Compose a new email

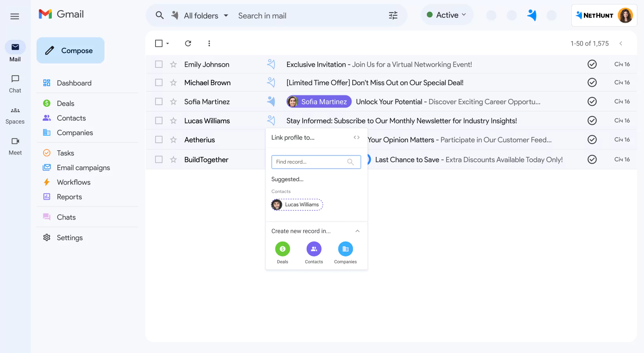coord(70,50)
